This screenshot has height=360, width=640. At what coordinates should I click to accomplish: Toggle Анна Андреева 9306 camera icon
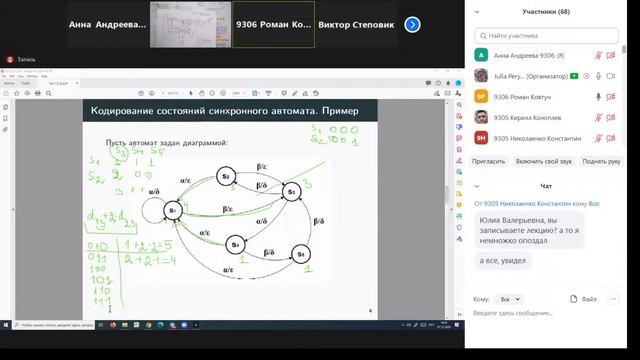pyautogui.click(x=611, y=56)
